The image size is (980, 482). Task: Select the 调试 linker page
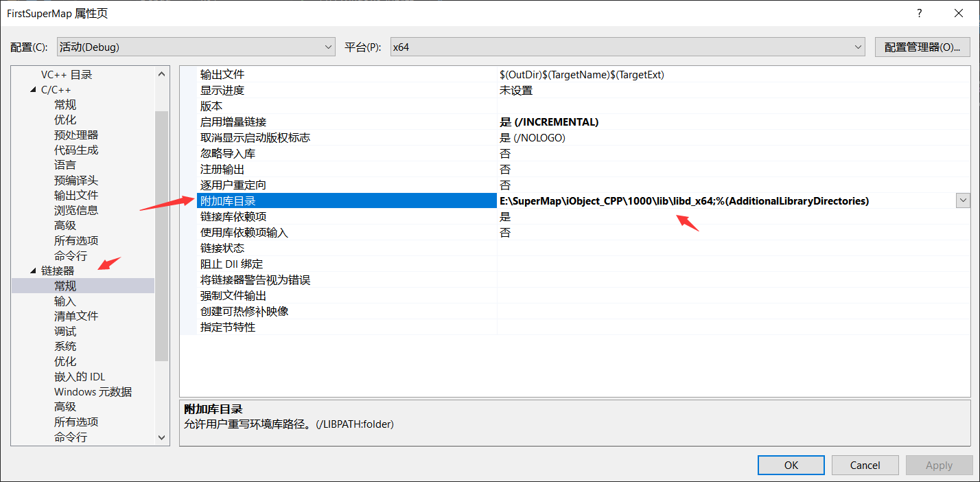click(65, 330)
